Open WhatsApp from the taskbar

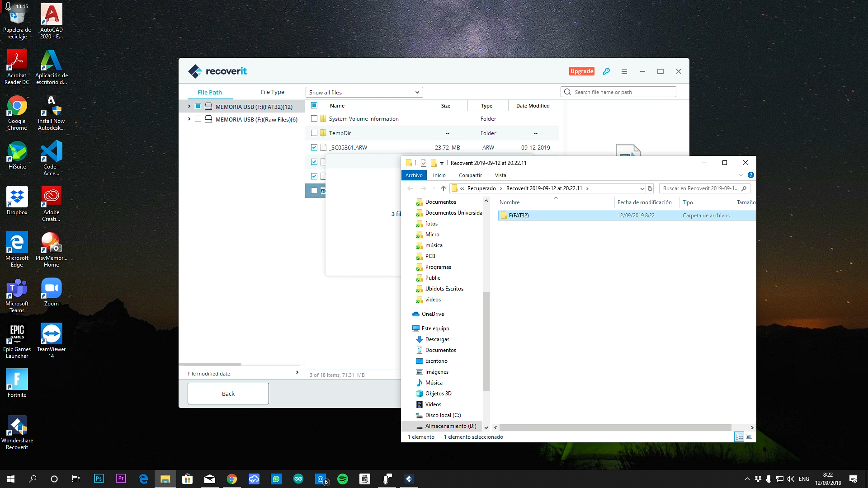(276, 479)
